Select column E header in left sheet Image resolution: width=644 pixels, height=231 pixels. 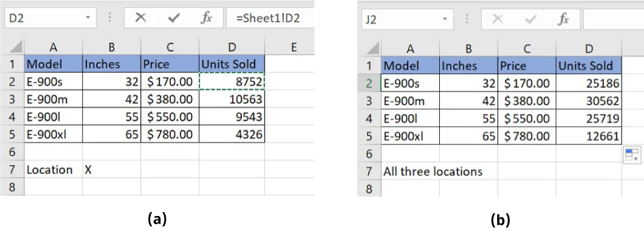[293, 47]
